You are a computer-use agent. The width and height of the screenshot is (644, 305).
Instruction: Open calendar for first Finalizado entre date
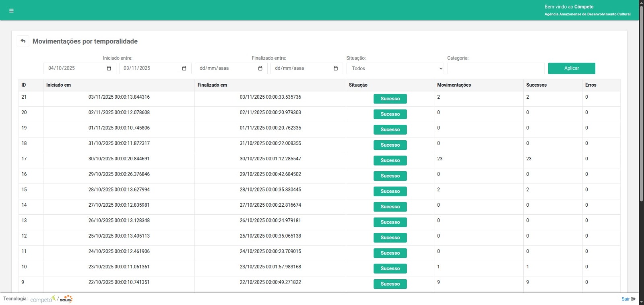pos(260,68)
